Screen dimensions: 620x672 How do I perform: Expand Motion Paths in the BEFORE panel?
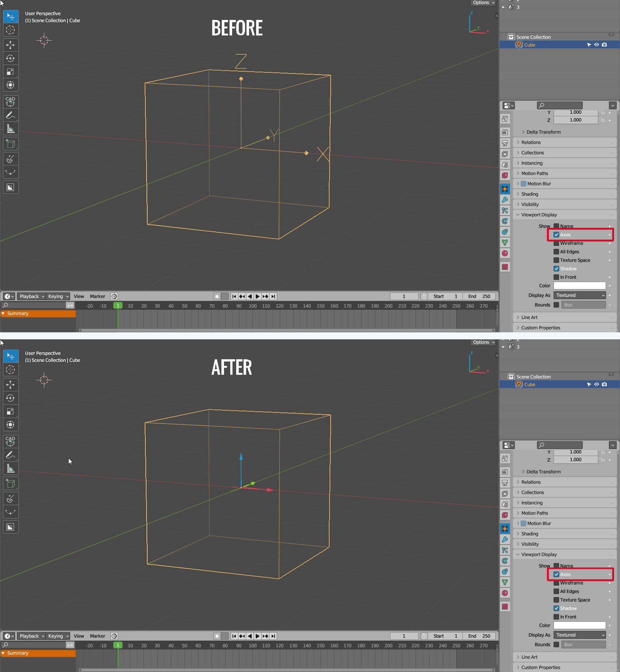tap(565, 174)
